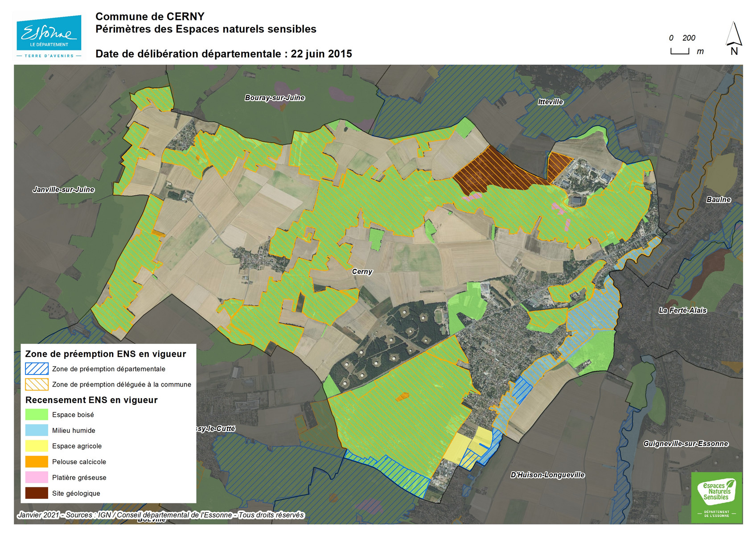Image resolution: width=756 pixels, height=535 pixels.
Task: Pick the yellow Espace agricole legend swatch
Action: (37, 446)
